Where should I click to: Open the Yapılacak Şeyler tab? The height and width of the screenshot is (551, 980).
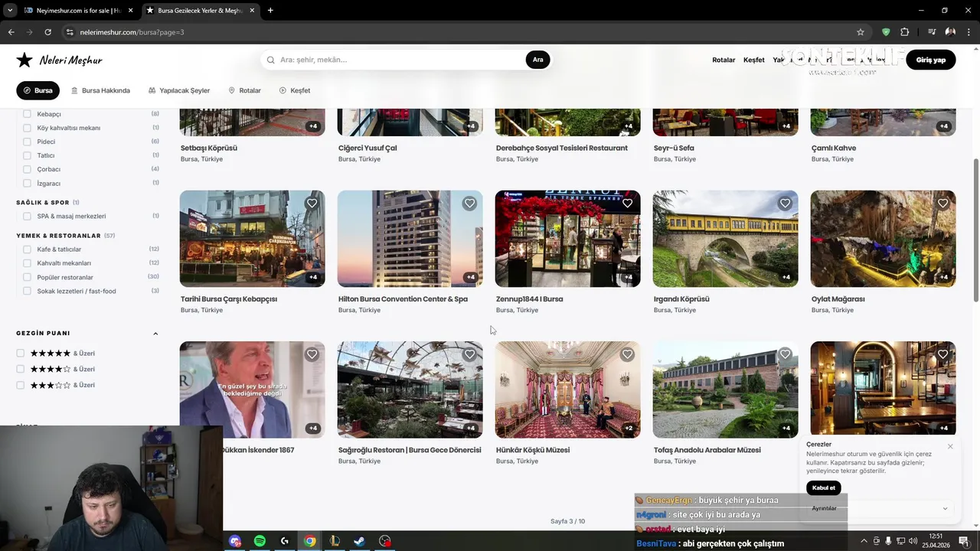click(x=179, y=90)
